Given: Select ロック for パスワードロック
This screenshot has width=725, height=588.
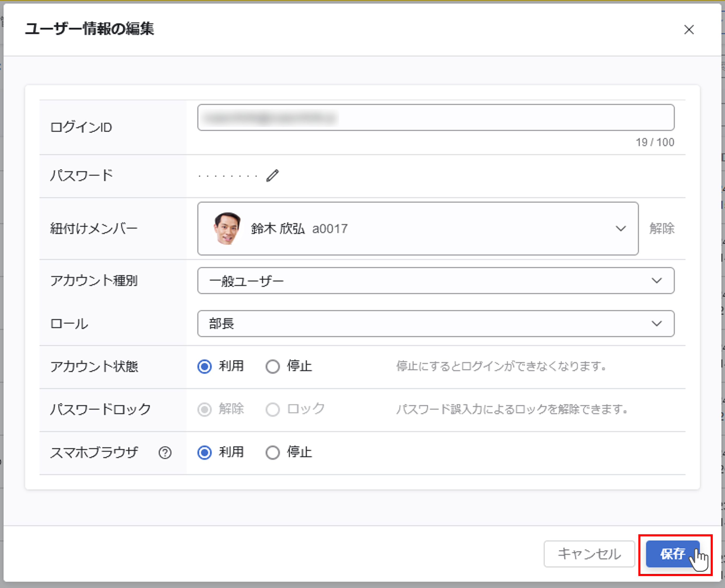Looking at the screenshot, I should (x=273, y=409).
